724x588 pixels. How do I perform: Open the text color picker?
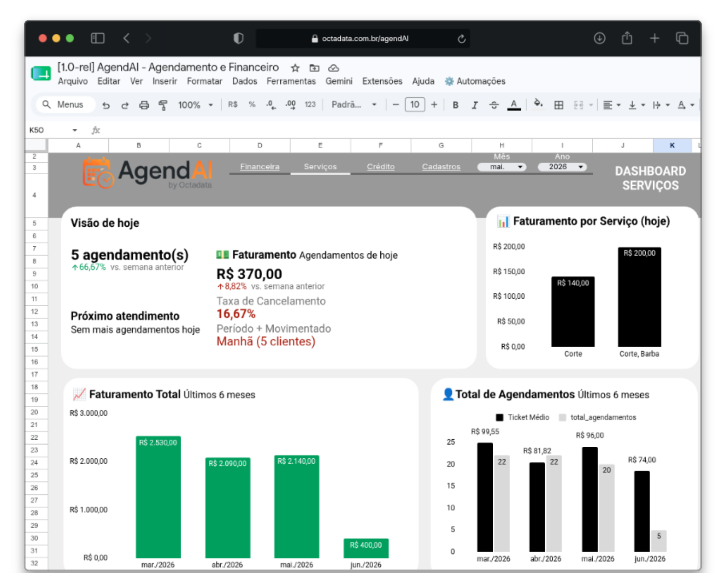pyautogui.click(x=514, y=105)
